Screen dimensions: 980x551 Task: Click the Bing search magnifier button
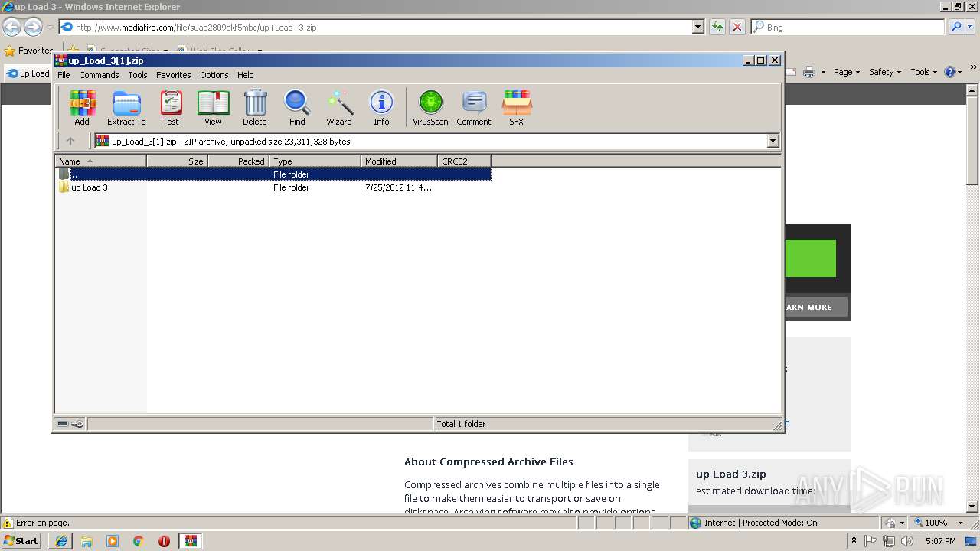click(956, 27)
